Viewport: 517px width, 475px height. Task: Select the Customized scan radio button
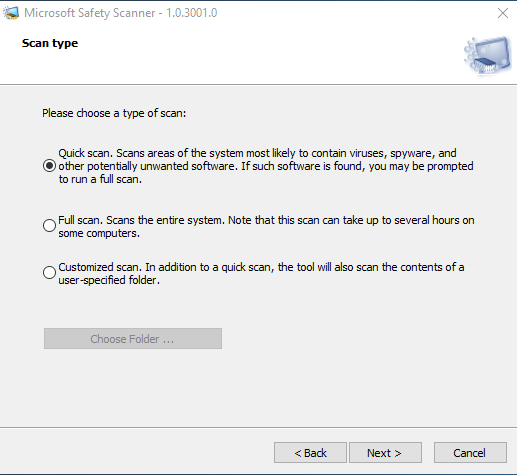[x=49, y=273]
